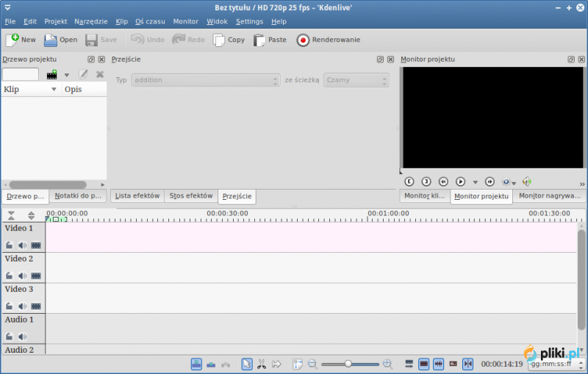588x374 pixels.
Task: Hide video on Video 1 track
Action: 36,245
